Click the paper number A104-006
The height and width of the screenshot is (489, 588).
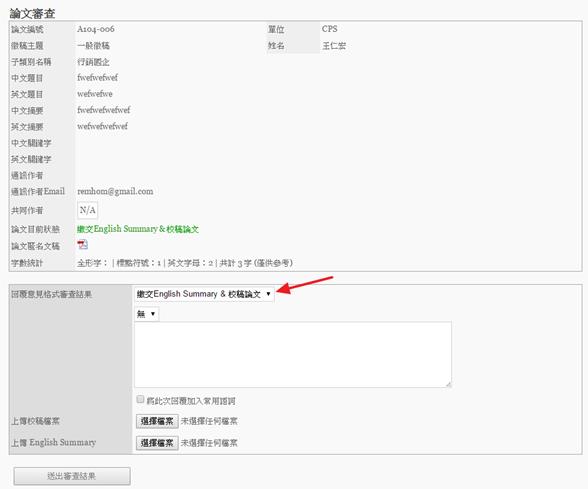coord(96,29)
